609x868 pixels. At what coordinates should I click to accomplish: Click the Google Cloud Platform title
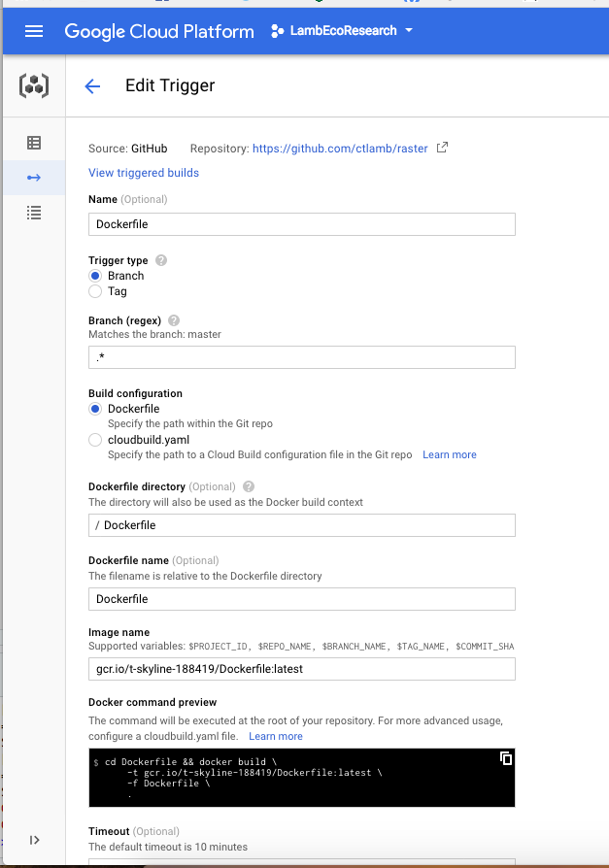159,31
